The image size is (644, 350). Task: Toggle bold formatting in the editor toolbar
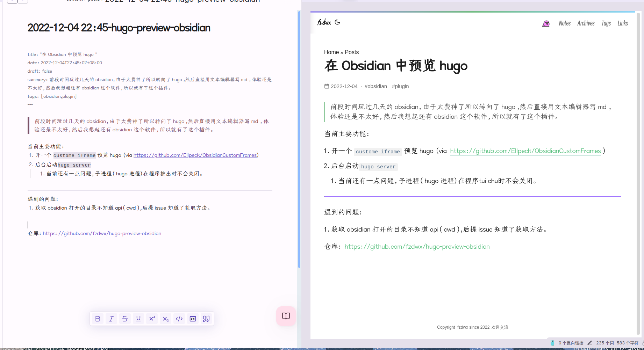pyautogui.click(x=98, y=319)
